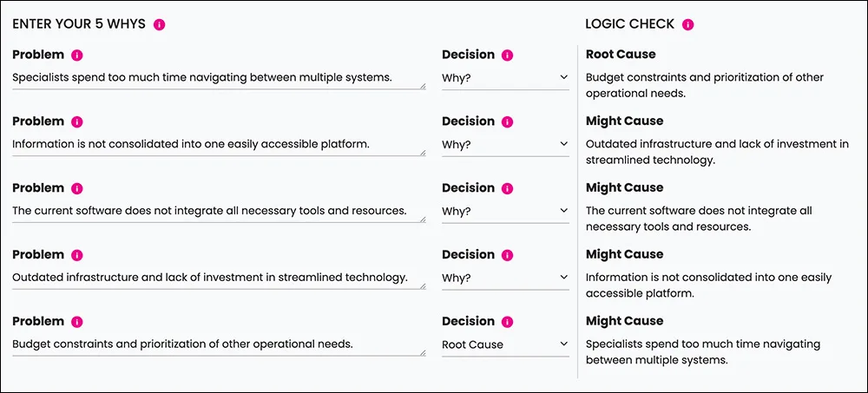Click the resize handle of Budget constraints field
Screen dimensions: 868x393
tap(423, 352)
